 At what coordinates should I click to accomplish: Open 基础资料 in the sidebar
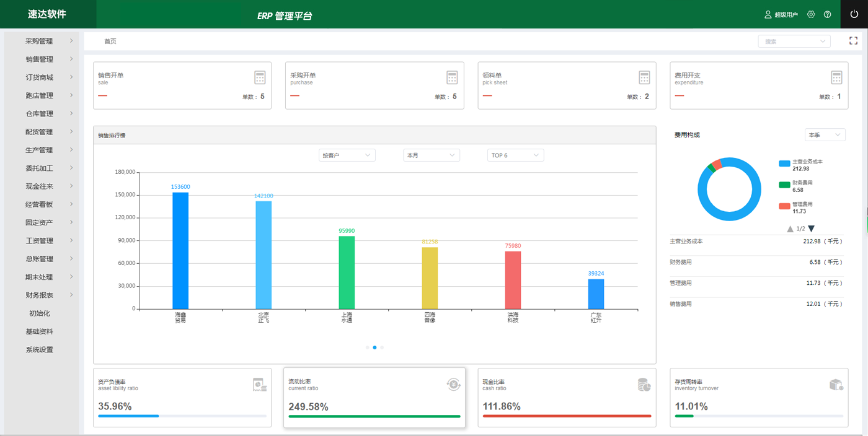click(x=40, y=331)
